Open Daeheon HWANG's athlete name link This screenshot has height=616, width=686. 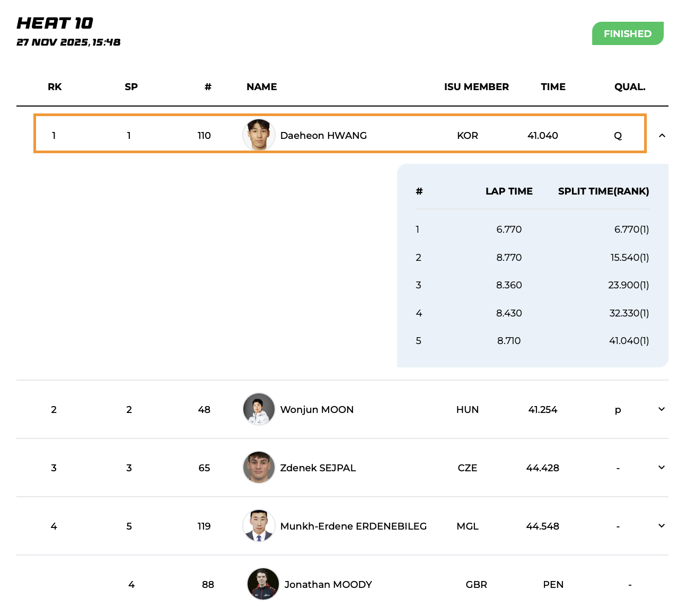point(323,136)
